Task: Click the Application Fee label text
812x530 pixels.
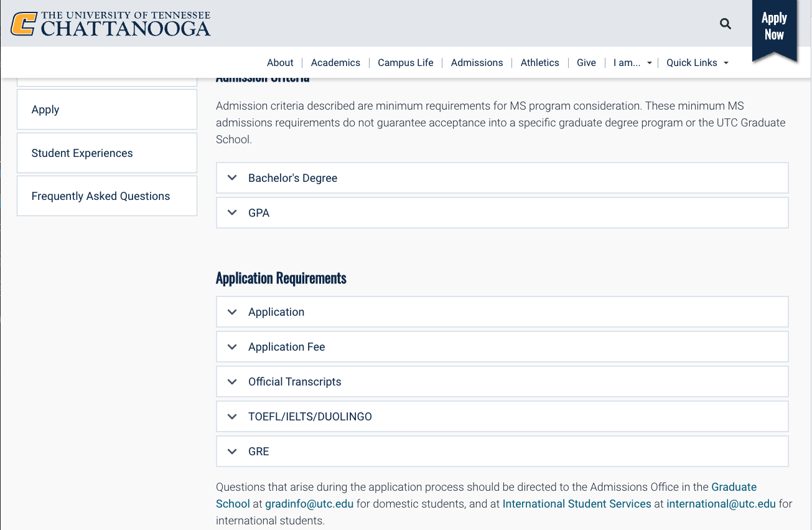Action: point(287,347)
